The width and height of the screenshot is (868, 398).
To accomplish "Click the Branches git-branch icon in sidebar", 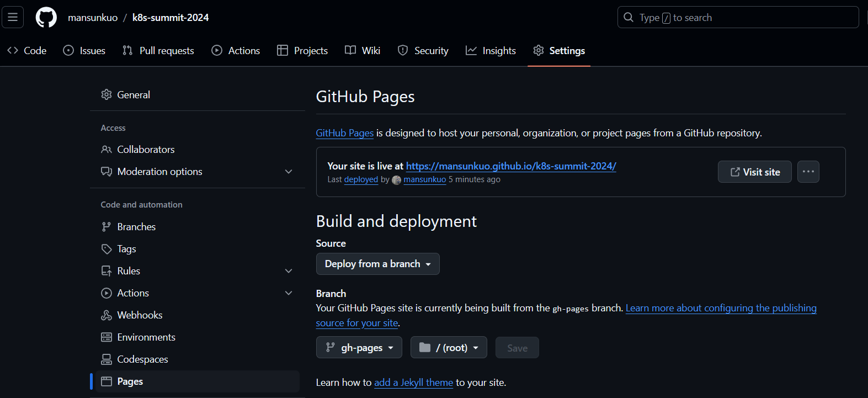I will click(106, 227).
